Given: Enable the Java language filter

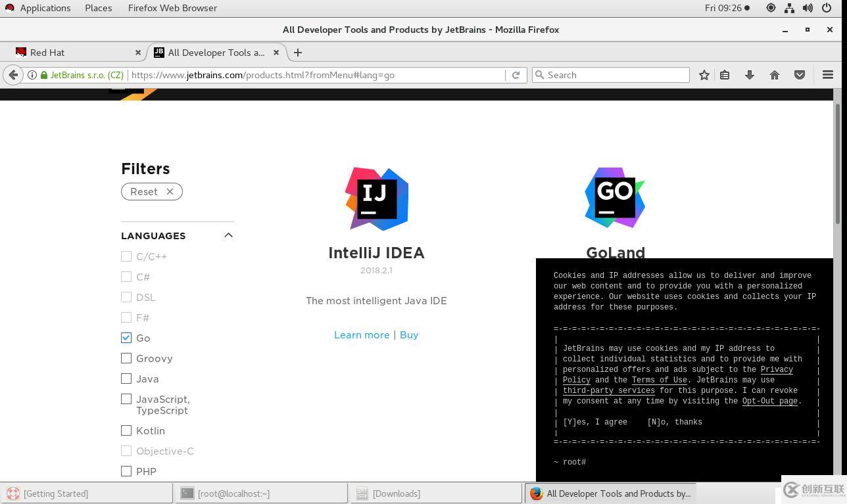Looking at the screenshot, I should (x=126, y=378).
